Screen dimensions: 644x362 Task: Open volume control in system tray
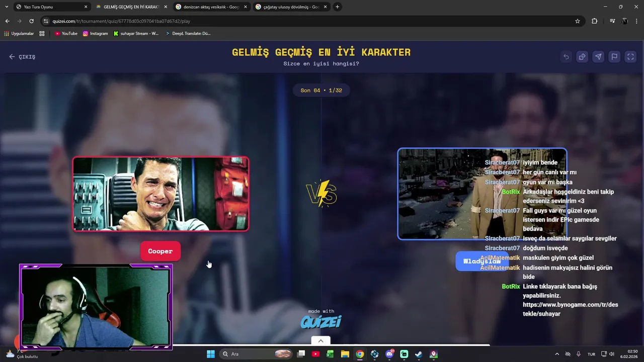pyautogui.click(x=612, y=354)
